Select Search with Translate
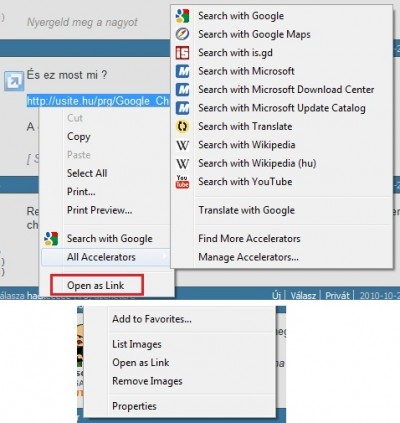The image size is (400, 423). pyautogui.click(x=245, y=126)
